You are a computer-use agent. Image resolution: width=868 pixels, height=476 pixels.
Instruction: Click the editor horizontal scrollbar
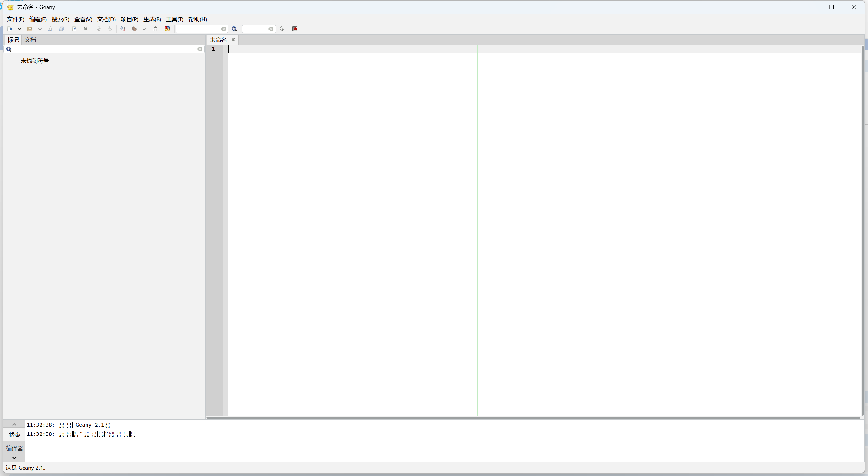pos(532,418)
